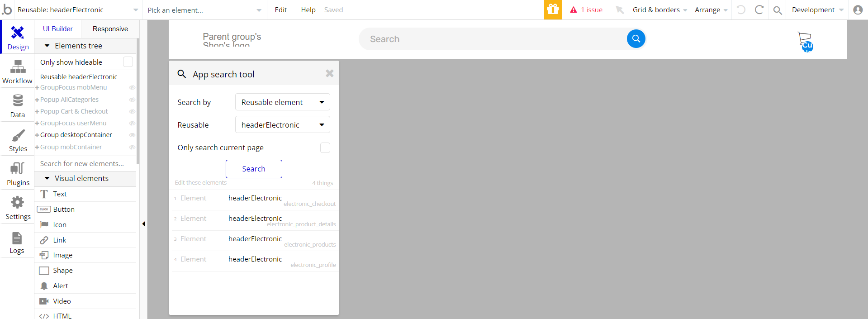Click the Search button in search tool

[254, 169]
